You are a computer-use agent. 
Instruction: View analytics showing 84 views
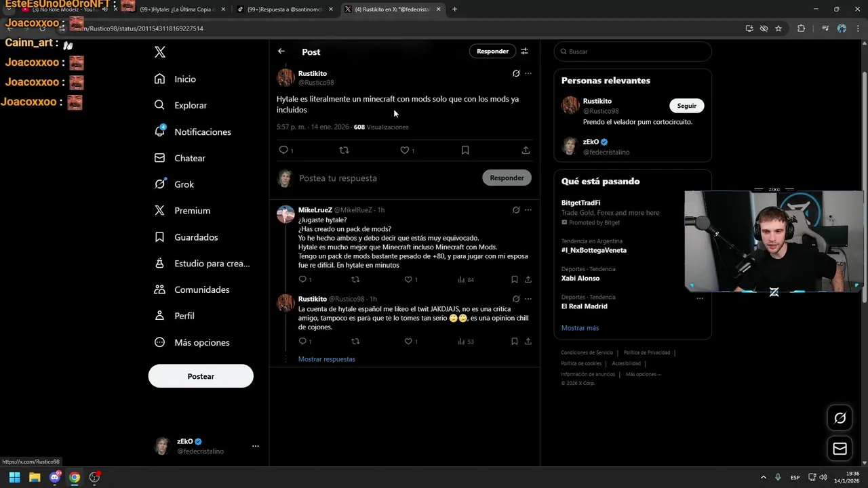(466, 279)
